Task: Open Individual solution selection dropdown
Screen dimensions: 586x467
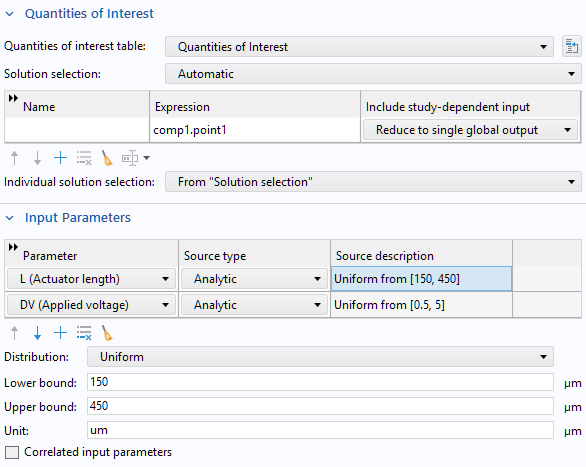Action: click(373, 182)
